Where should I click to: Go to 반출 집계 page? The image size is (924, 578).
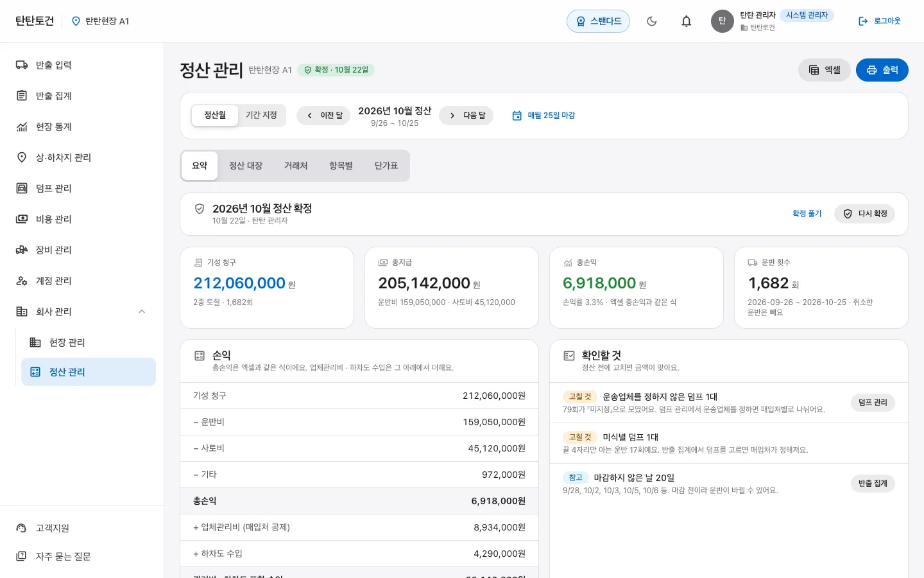pyautogui.click(x=82, y=96)
